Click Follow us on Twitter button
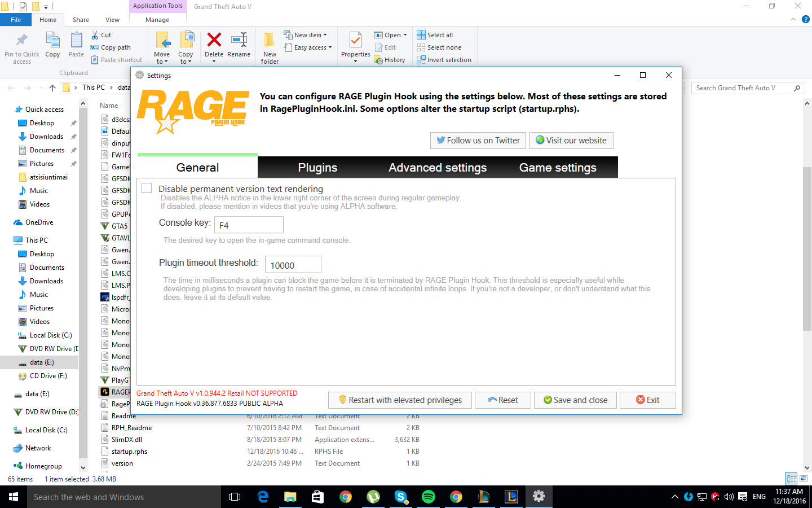Image resolution: width=812 pixels, height=508 pixels. coord(478,141)
